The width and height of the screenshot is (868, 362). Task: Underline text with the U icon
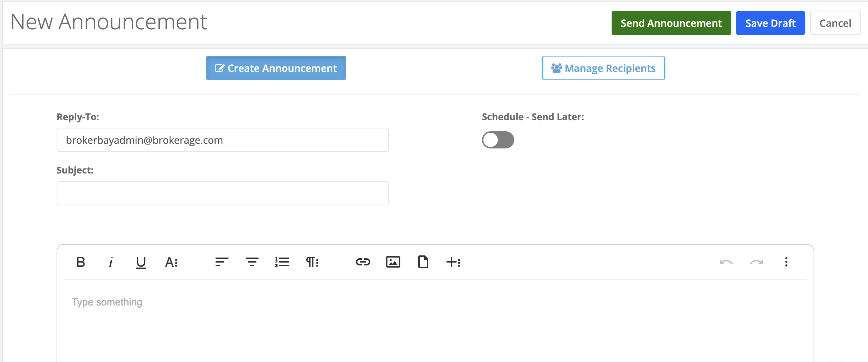(x=141, y=262)
